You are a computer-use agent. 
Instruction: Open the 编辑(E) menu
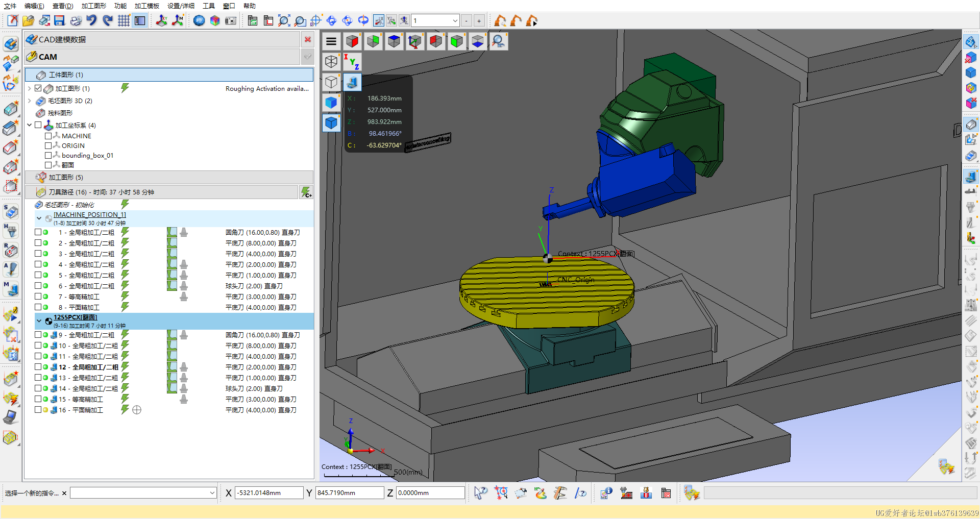tap(34, 6)
